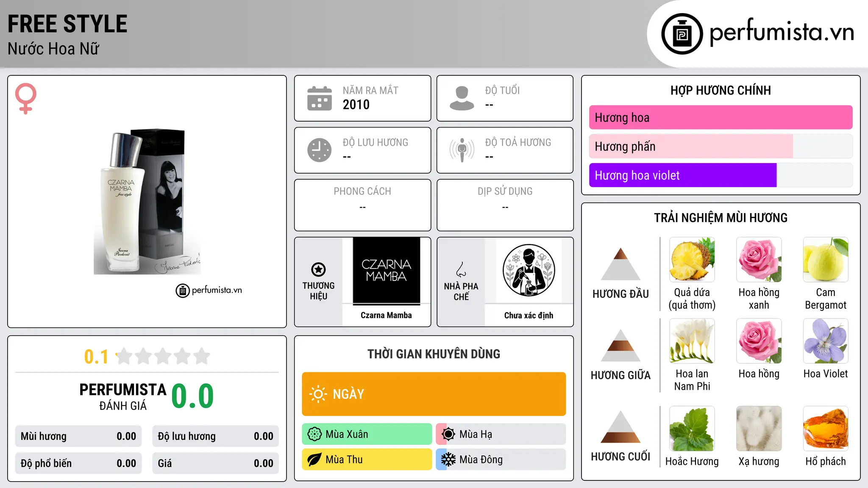
Task: Click the Độ phổ biến 0.00 score row
Action: (x=78, y=463)
